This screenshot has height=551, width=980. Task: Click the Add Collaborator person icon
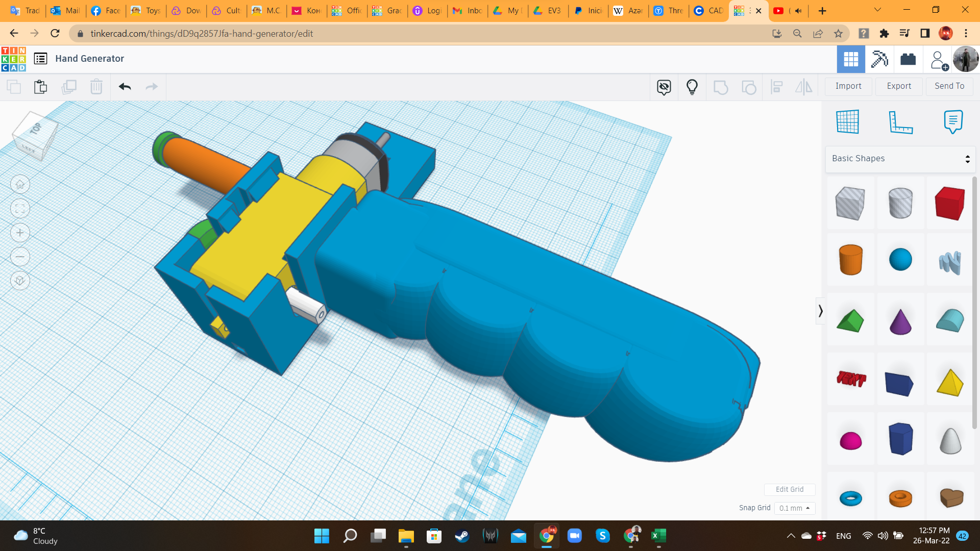tap(939, 59)
